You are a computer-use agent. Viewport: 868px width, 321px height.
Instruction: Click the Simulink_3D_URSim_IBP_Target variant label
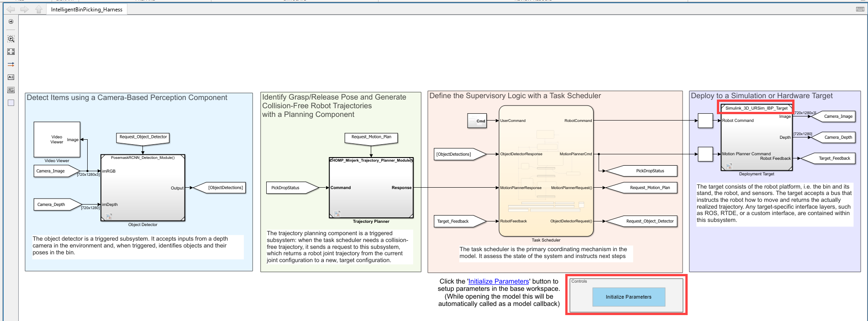(756, 108)
